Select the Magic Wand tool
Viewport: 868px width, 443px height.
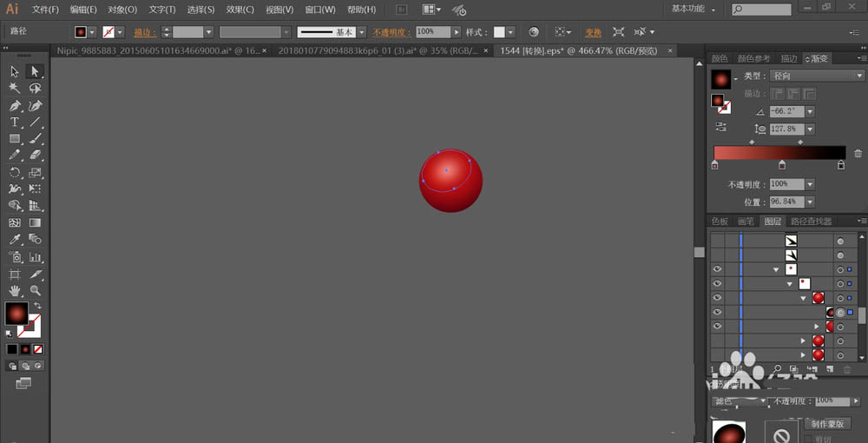(x=15, y=89)
